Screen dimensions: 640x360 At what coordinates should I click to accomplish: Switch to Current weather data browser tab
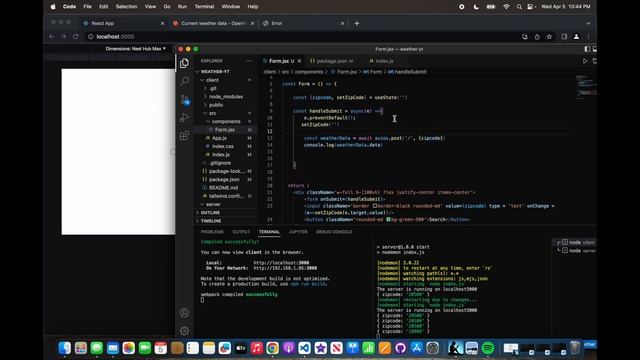click(213, 23)
